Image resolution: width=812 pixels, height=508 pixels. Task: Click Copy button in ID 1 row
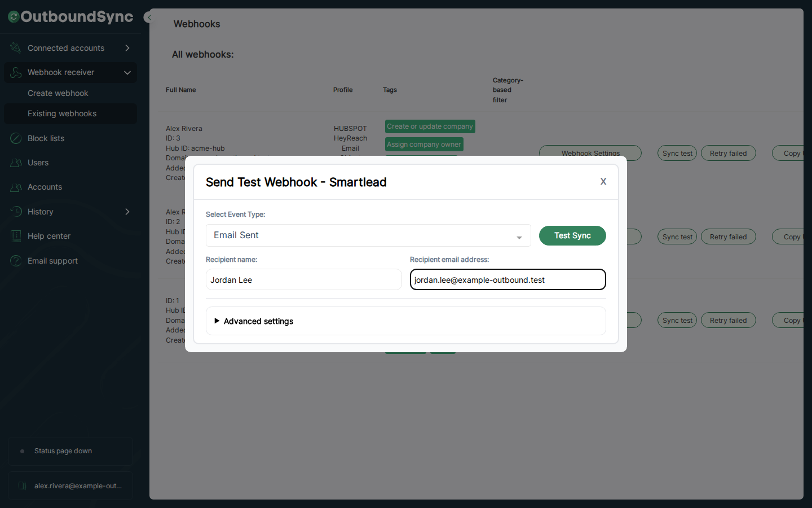pos(788,320)
